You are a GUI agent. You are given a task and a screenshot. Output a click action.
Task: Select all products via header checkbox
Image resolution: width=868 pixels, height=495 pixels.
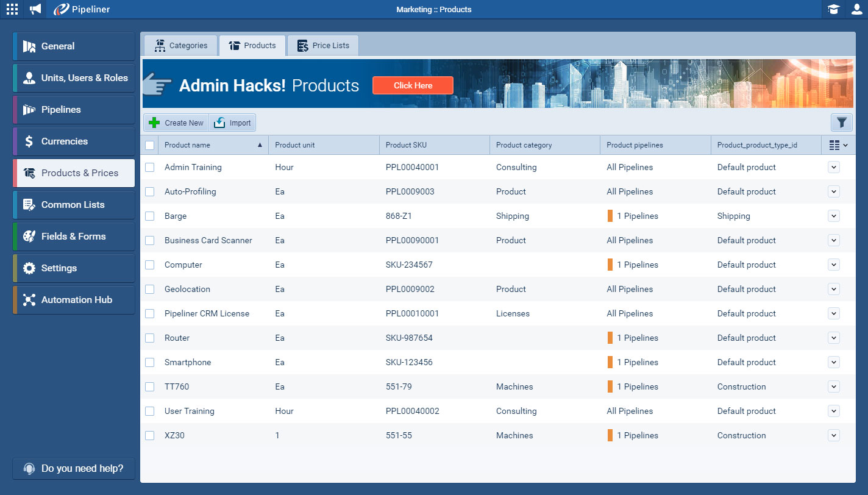coord(149,144)
